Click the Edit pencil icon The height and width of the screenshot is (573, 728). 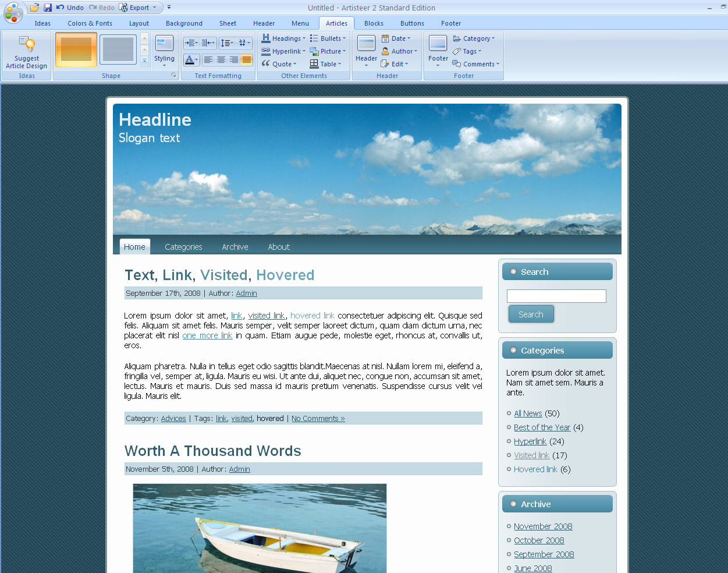[x=385, y=64]
